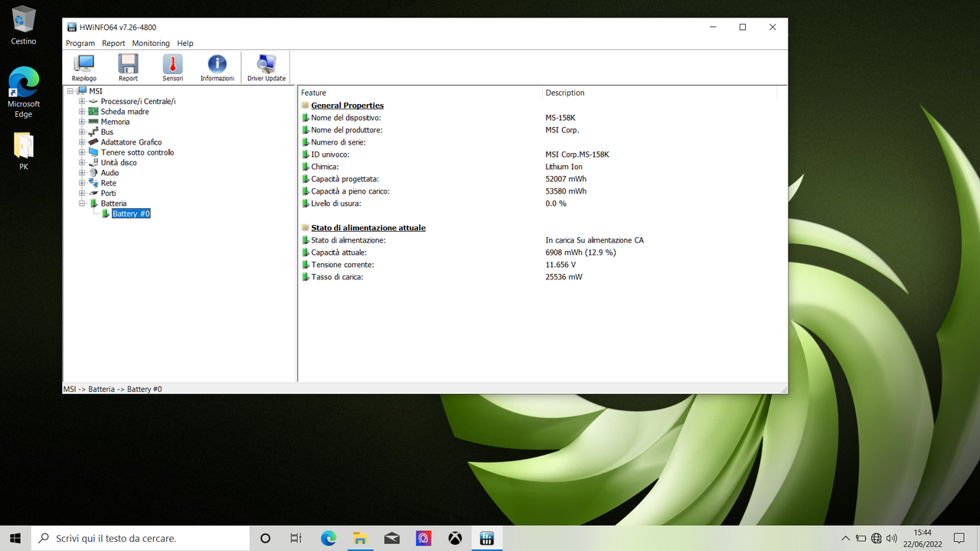Expand the Processore/i Centrale/i node
Viewport: 980px width, 551px height.
pyautogui.click(x=81, y=101)
